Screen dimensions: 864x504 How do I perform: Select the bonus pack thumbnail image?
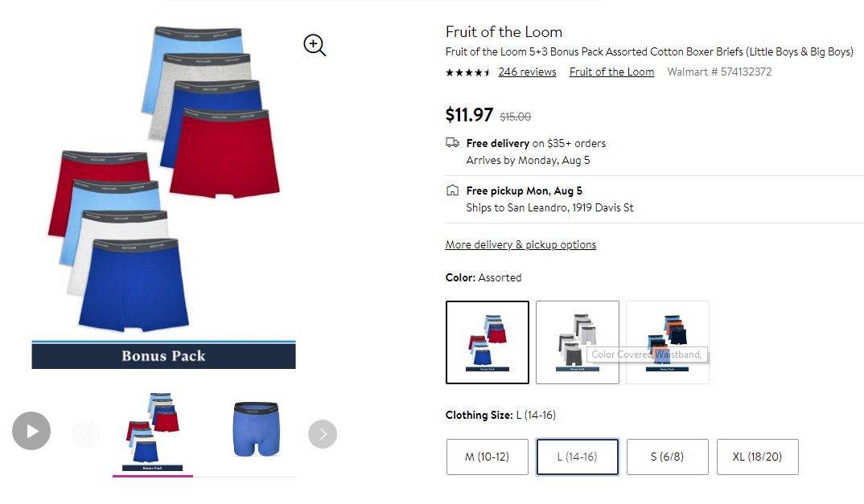[x=153, y=432]
